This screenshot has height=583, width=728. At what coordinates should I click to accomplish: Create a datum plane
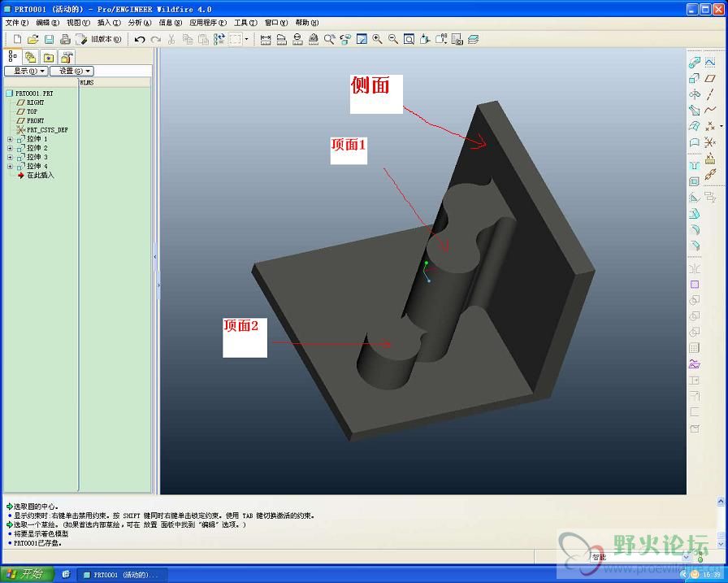pos(710,78)
